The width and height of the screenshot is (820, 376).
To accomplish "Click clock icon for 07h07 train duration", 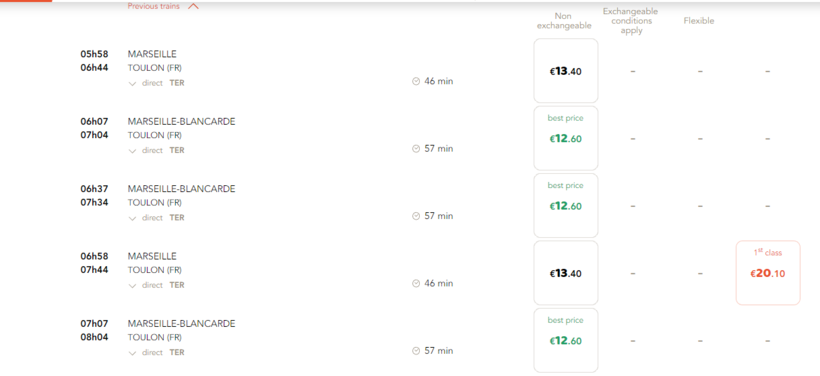I will [416, 351].
